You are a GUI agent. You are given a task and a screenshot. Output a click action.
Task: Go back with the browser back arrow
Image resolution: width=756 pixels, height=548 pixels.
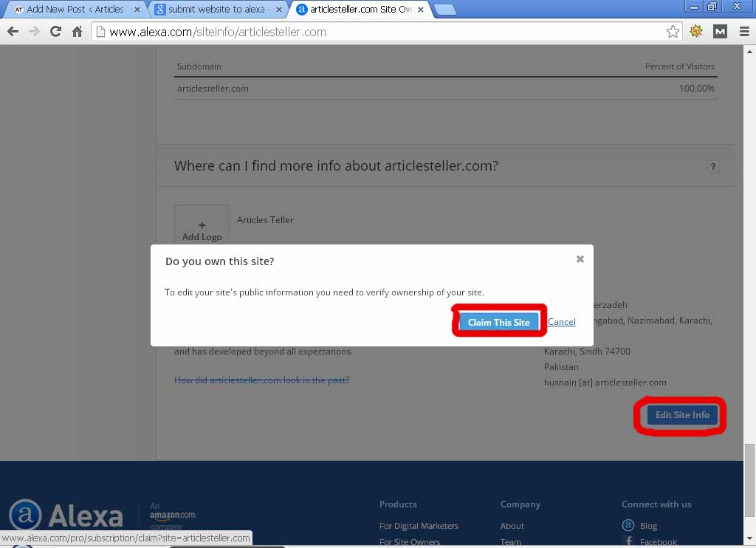click(13, 32)
